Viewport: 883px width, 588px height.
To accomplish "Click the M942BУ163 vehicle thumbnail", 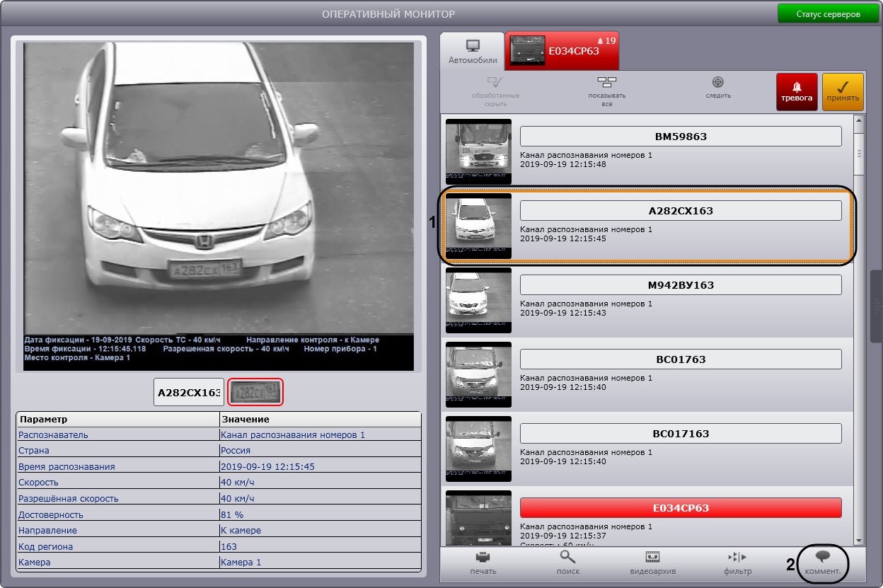I will [x=478, y=300].
